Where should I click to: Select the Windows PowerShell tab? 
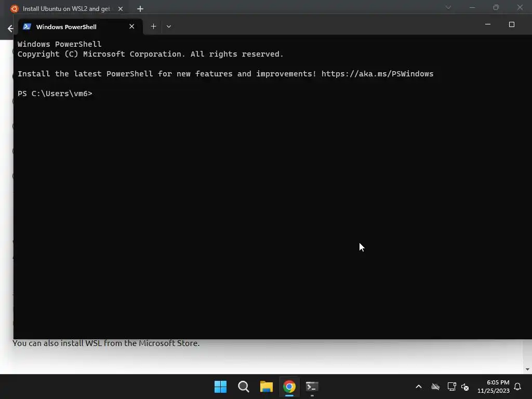pos(81,26)
